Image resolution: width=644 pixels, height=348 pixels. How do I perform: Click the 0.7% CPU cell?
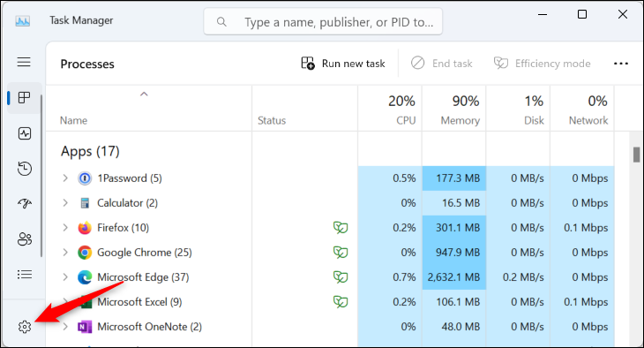390,277
